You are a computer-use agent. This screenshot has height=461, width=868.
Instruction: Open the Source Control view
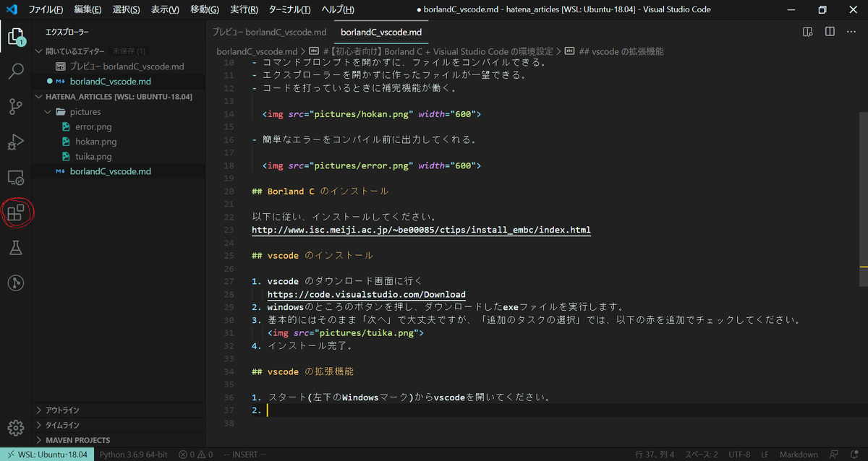point(16,106)
